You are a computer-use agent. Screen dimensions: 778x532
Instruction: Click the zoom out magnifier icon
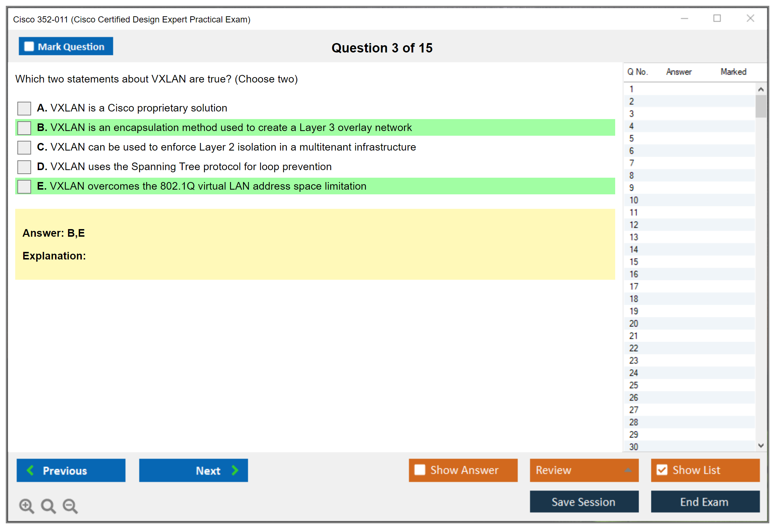[70, 506]
